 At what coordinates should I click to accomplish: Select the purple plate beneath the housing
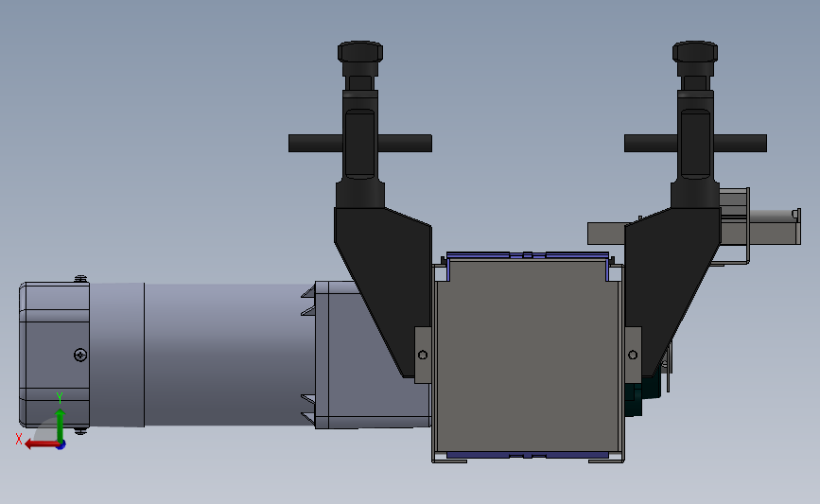coord(528,456)
